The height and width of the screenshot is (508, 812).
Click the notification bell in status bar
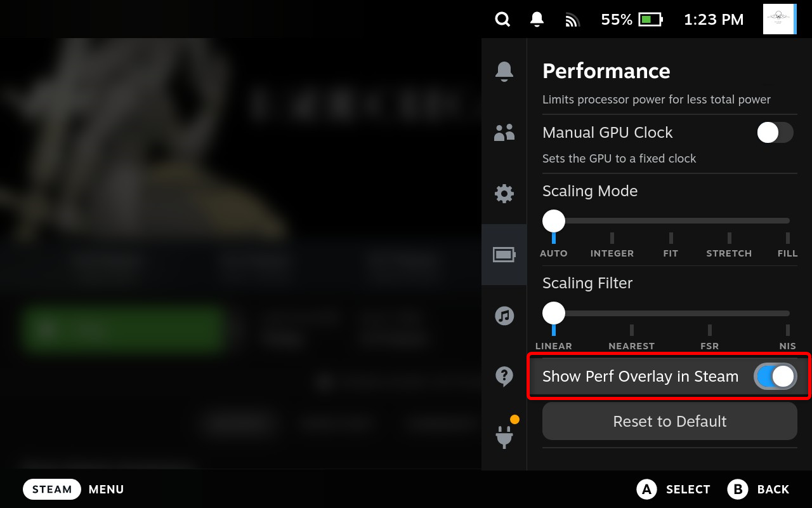(x=537, y=20)
